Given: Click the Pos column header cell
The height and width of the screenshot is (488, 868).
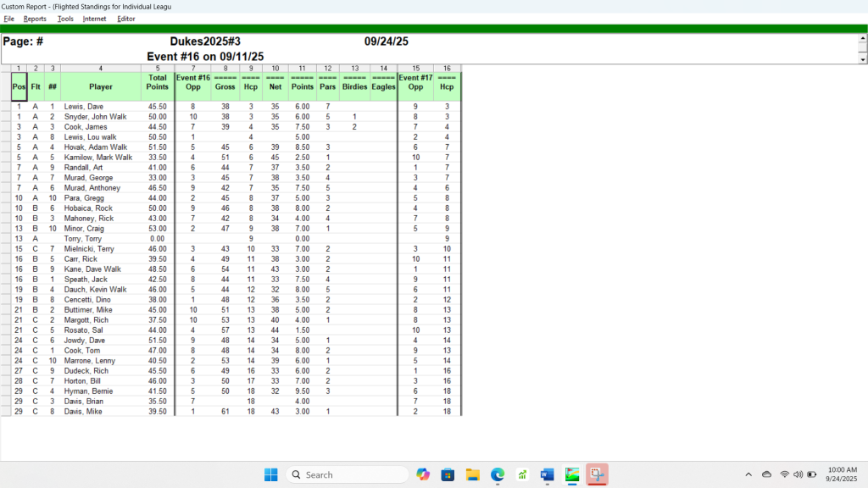Looking at the screenshot, I should [19, 86].
